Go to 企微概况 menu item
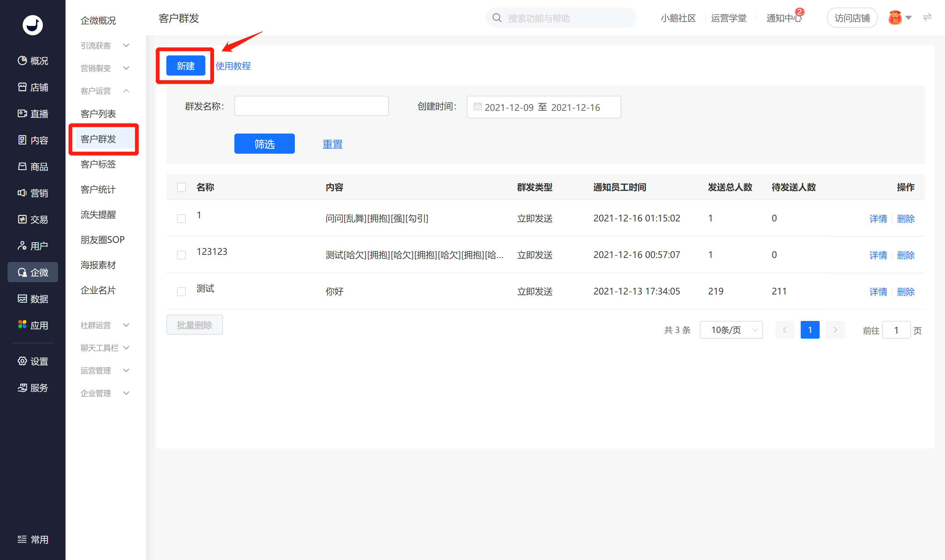 click(x=98, y=20)
